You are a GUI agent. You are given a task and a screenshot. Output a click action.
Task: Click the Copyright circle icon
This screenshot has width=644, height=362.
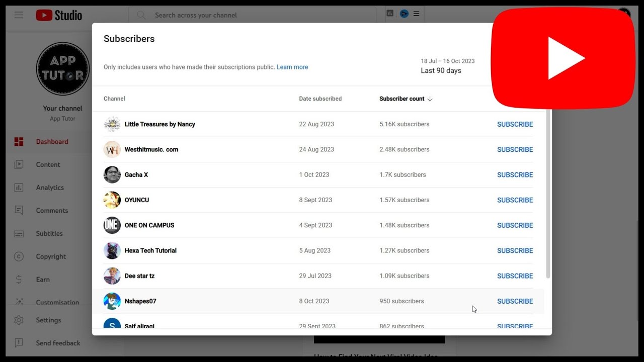click(19, 256)
